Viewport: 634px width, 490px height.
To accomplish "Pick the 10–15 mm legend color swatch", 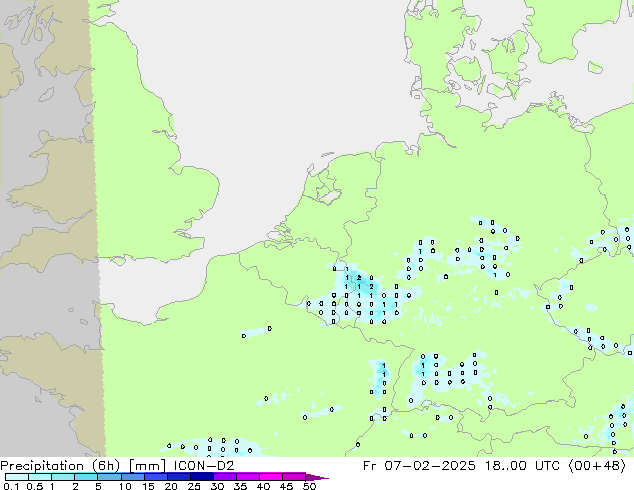I will pos(132,477).
